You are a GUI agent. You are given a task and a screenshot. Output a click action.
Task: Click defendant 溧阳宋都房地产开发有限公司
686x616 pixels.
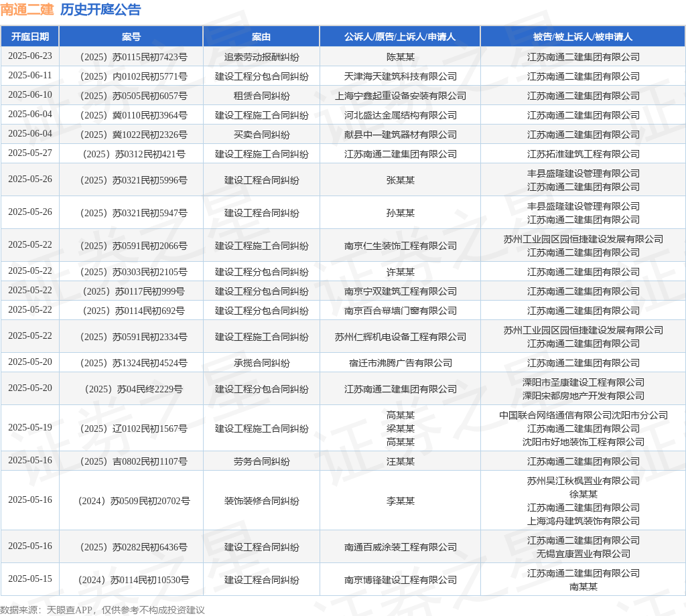584,396
